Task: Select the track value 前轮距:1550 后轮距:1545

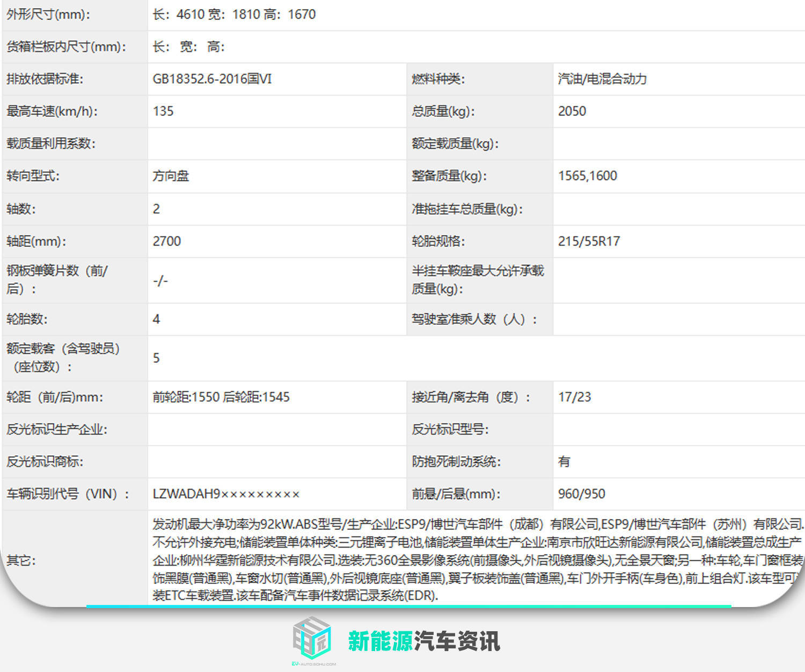Action: pyautogui.click(x=221, y=397)
